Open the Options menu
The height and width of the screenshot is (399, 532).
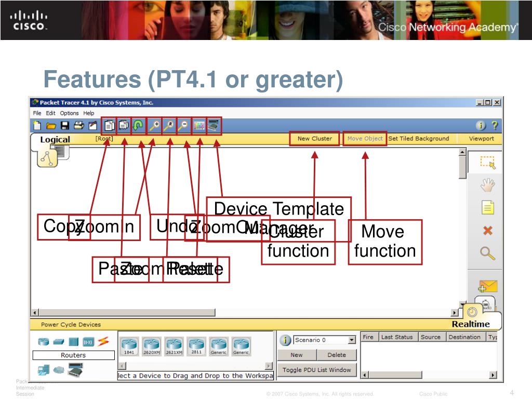tap(69, 113)
